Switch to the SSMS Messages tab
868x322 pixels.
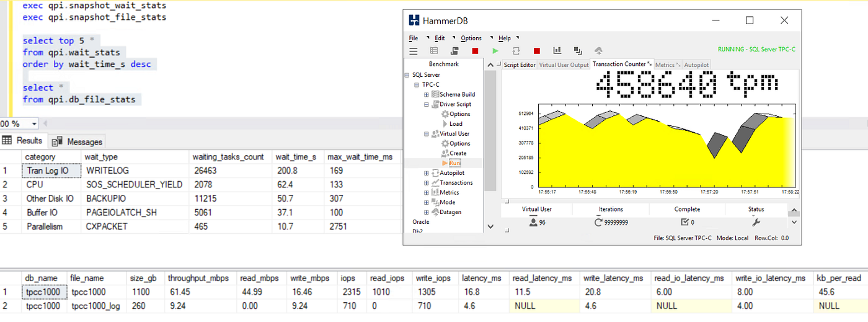pyautogui.click(x=78, y=141)
